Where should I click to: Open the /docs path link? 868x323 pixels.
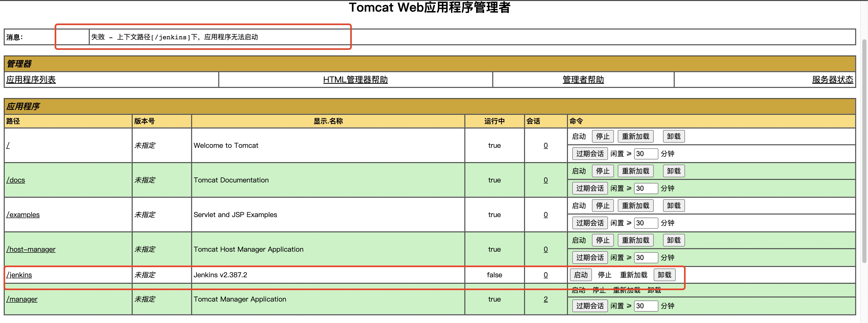click(16, 180)
